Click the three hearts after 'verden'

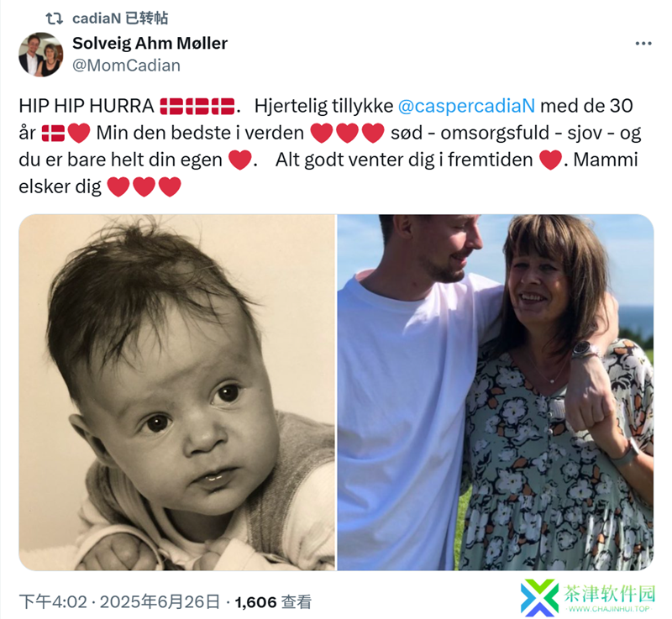[347, 134]
